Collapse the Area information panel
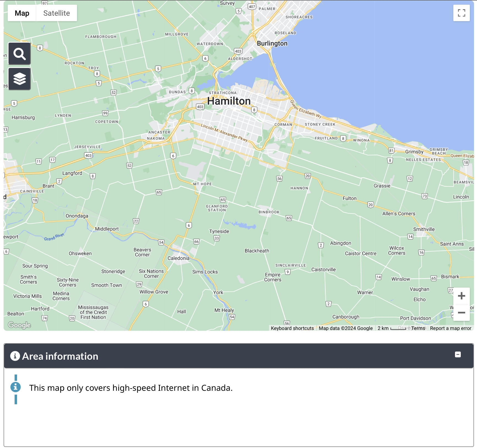 tap(458, 354)
